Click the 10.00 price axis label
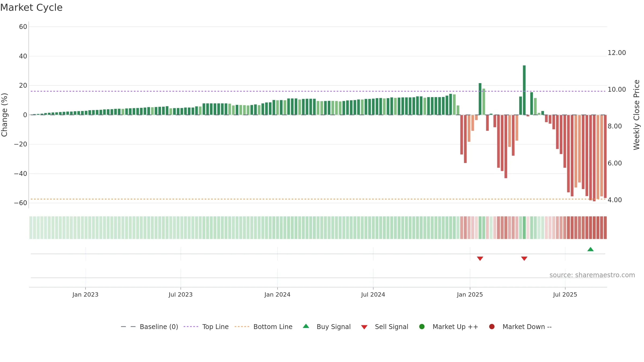The width and height of the screenshot is (644, 362). click(617, 90)
